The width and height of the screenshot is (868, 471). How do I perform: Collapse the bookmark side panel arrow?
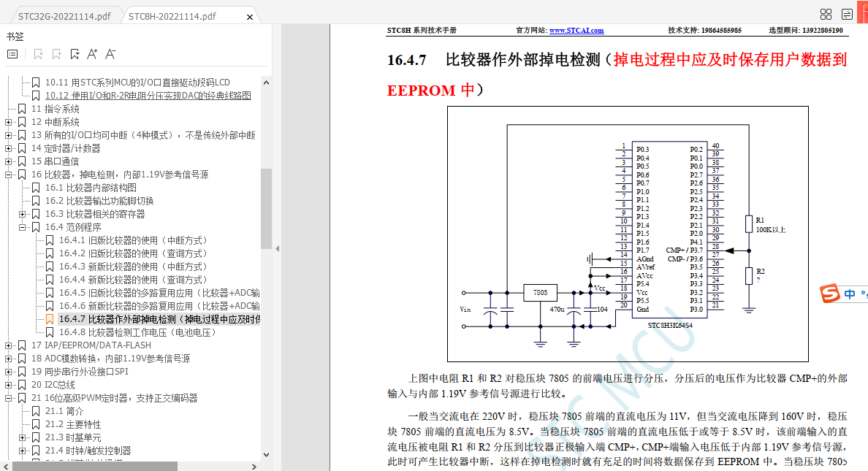(278, 248)
